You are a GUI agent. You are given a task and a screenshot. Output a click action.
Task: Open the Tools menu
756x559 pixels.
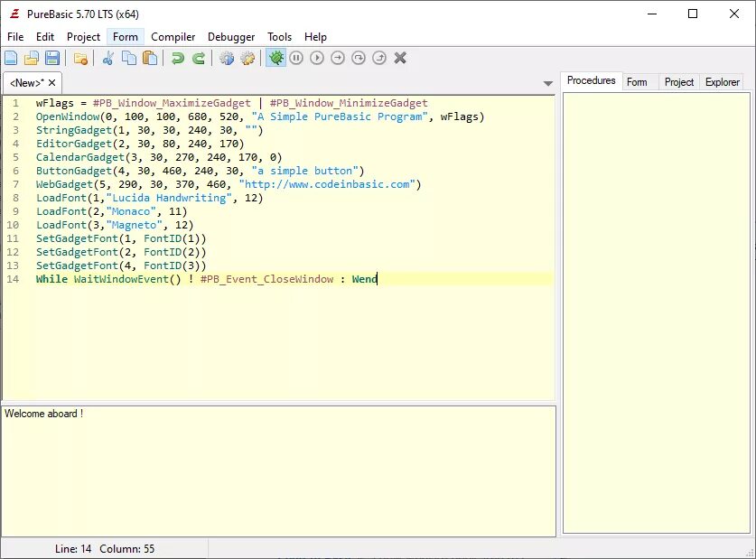(x=280, y=37)
